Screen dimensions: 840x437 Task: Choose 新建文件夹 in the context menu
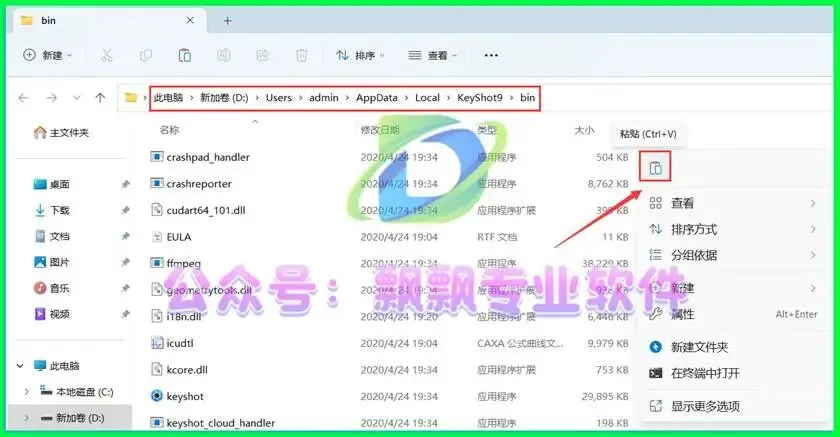(732, 347)
